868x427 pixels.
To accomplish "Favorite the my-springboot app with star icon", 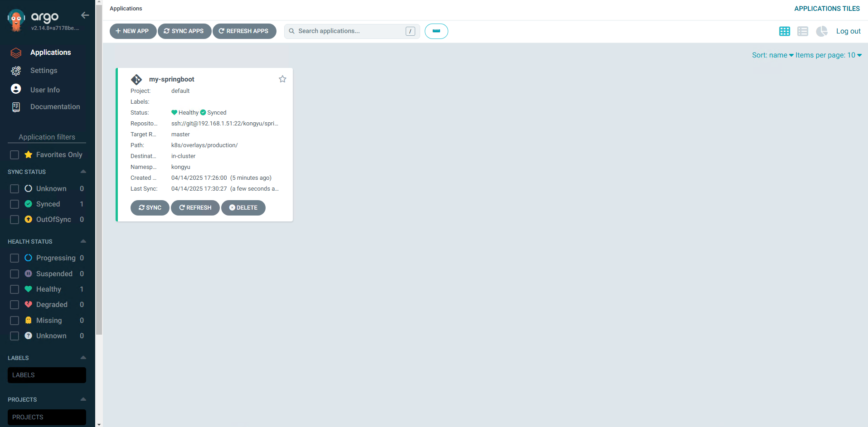I will point(282,79).
